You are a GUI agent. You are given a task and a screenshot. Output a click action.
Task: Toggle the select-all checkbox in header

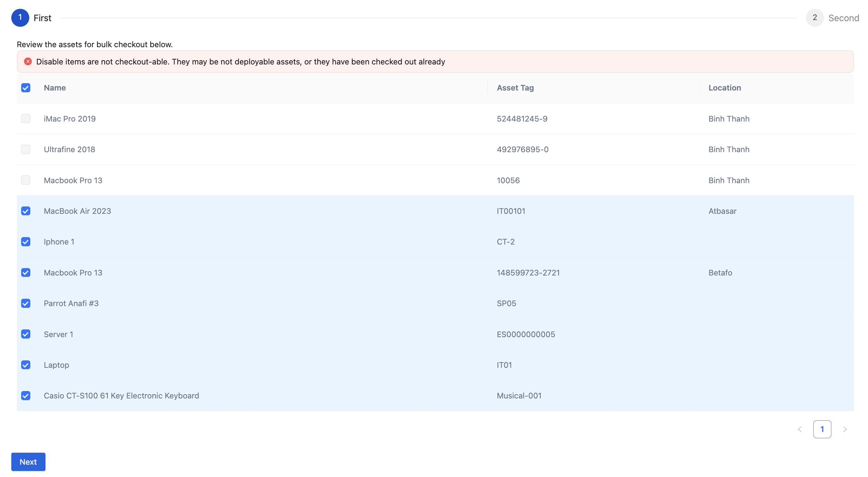(x=26, y=88)
